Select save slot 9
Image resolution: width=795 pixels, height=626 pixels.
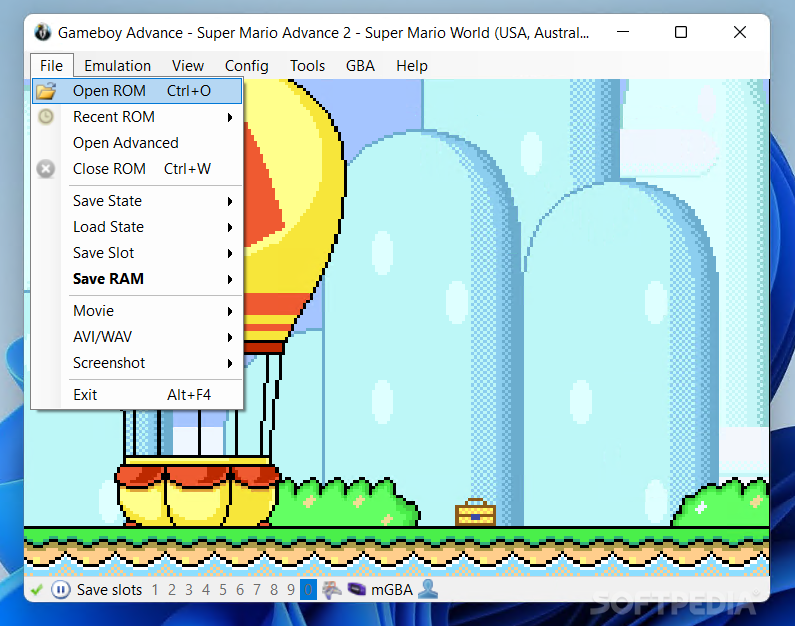coord(291,590)
